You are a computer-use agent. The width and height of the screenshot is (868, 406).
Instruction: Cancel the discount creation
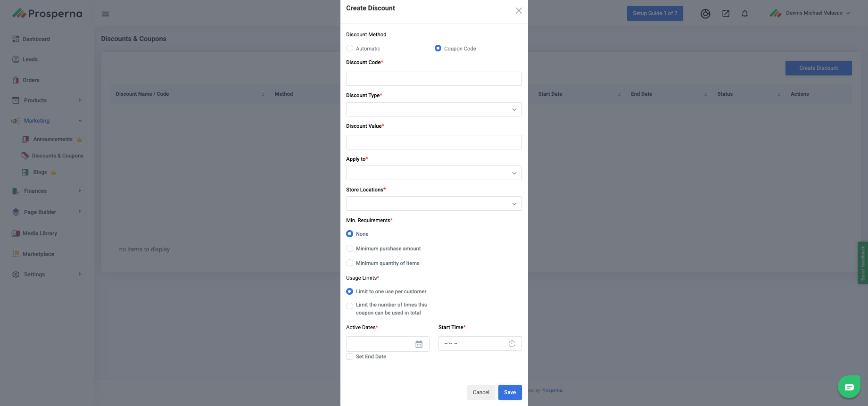tap(481, 392)
